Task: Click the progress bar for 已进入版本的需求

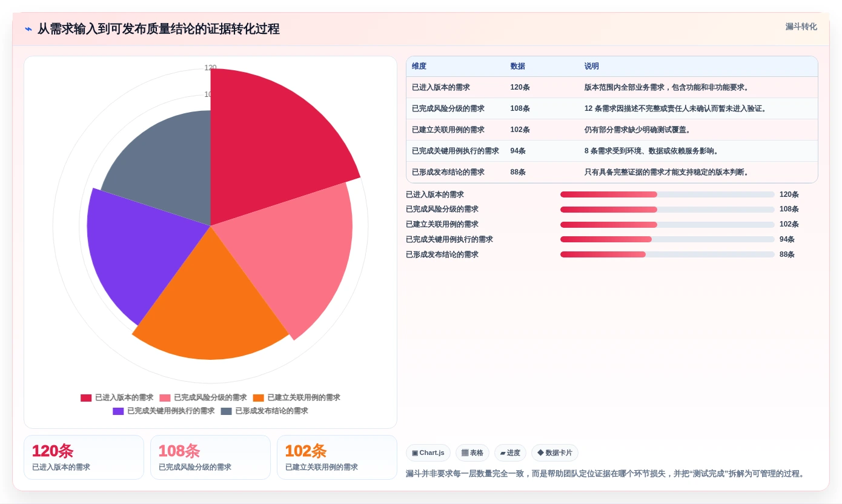Action: tap(668, 194)
